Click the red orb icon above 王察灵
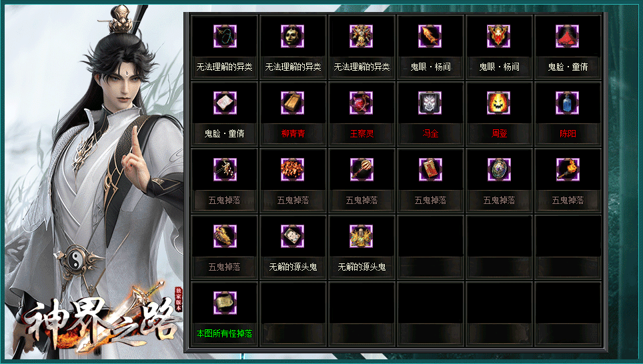This screenshot has width=643, height=364. (362, 103)
